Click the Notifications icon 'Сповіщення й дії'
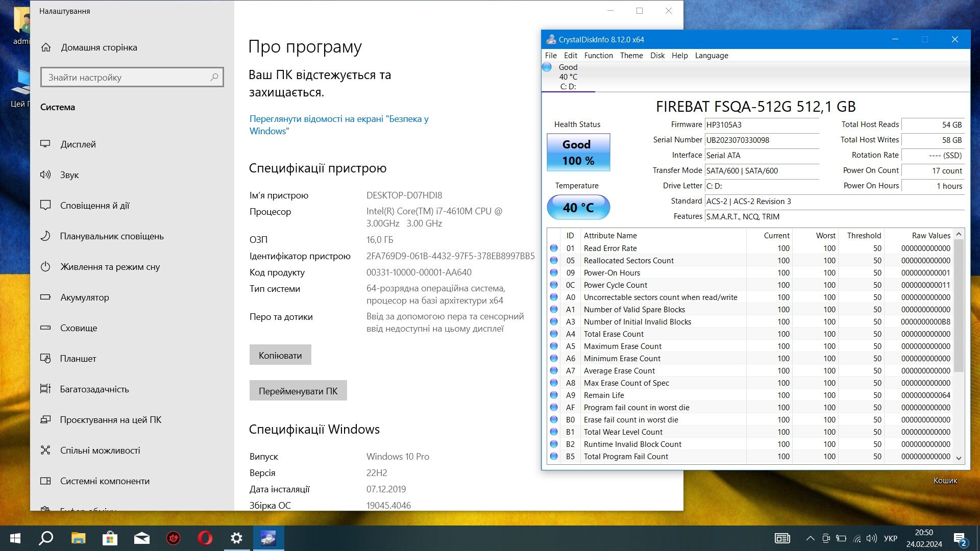The image size is (980, 551). tap(45, 205)
